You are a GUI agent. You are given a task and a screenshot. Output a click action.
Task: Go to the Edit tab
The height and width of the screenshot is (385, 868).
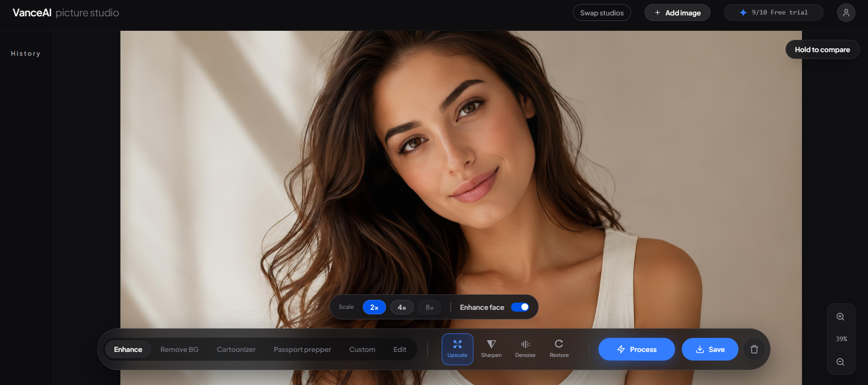click(x=400, y=349)
